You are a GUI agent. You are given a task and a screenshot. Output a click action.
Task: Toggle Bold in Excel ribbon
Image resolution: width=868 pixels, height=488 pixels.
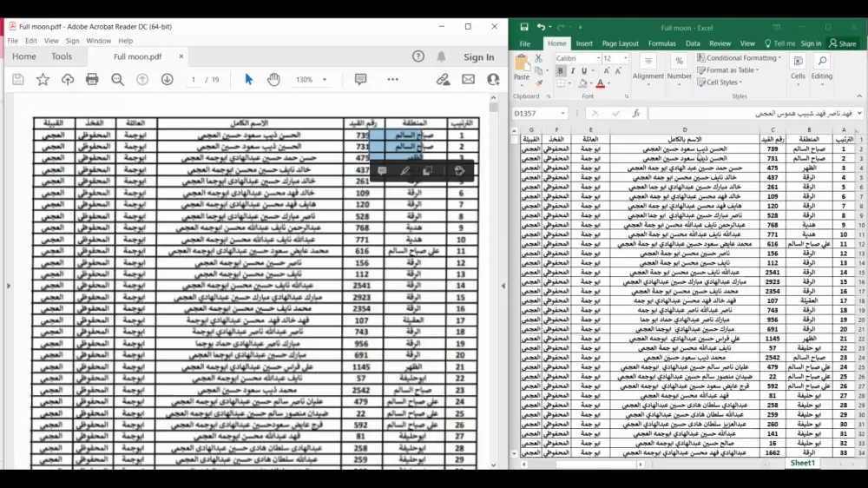click(x=560, y=71)
